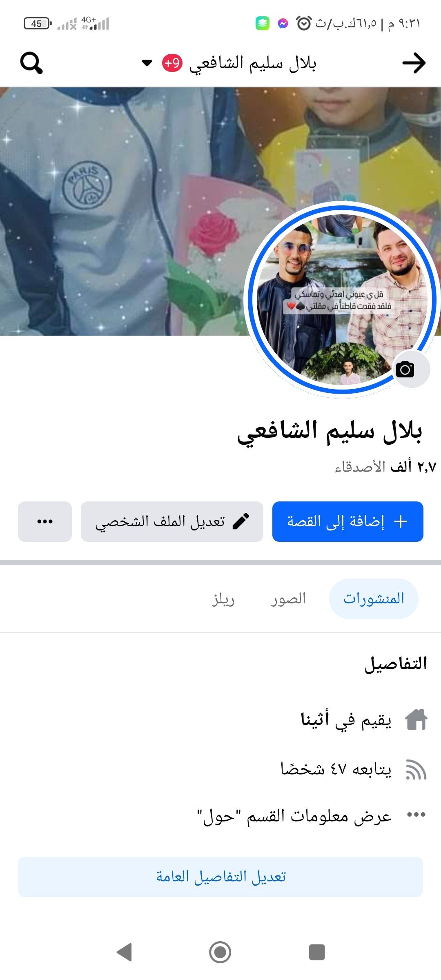The image size is (441, 980).
Task: Open the circular profile picture
Action: [x=342, y=300]
